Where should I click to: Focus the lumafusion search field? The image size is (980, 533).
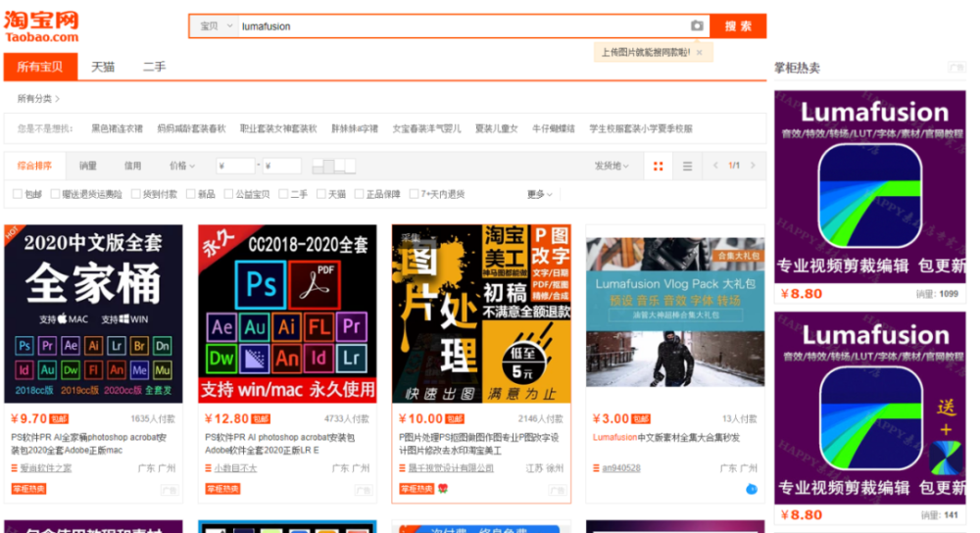[x=463, y=26]
